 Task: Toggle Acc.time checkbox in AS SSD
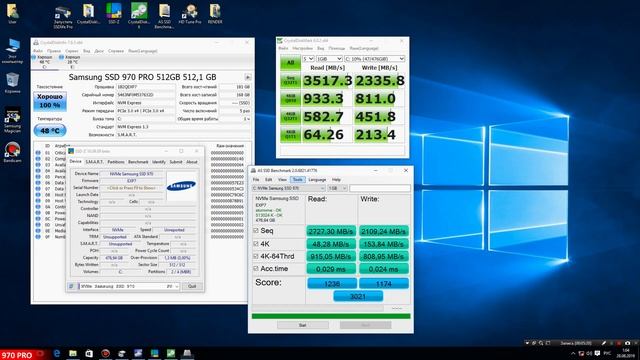tap(256, 269)
